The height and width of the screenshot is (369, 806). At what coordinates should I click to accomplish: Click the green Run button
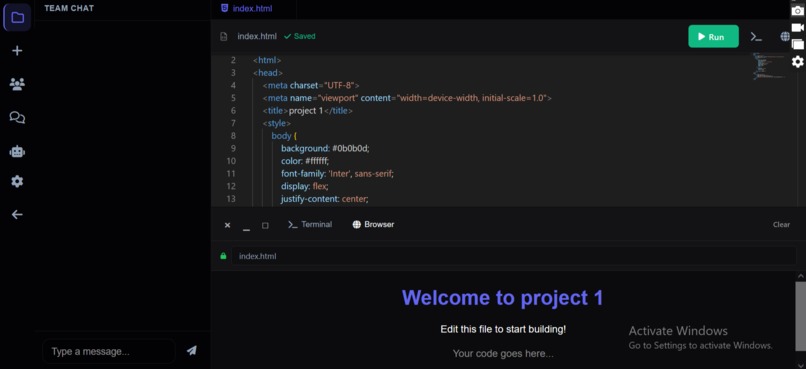tap(713, 36)
